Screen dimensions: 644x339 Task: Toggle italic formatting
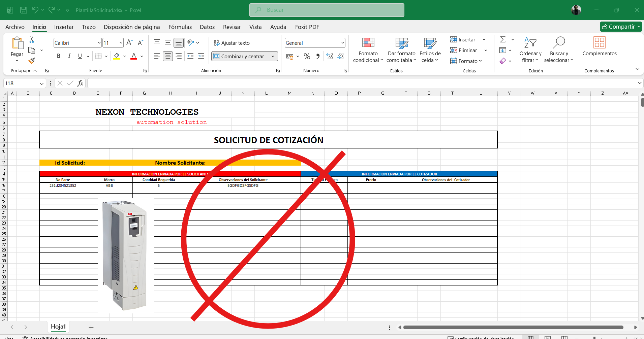(x=69, y=56)
